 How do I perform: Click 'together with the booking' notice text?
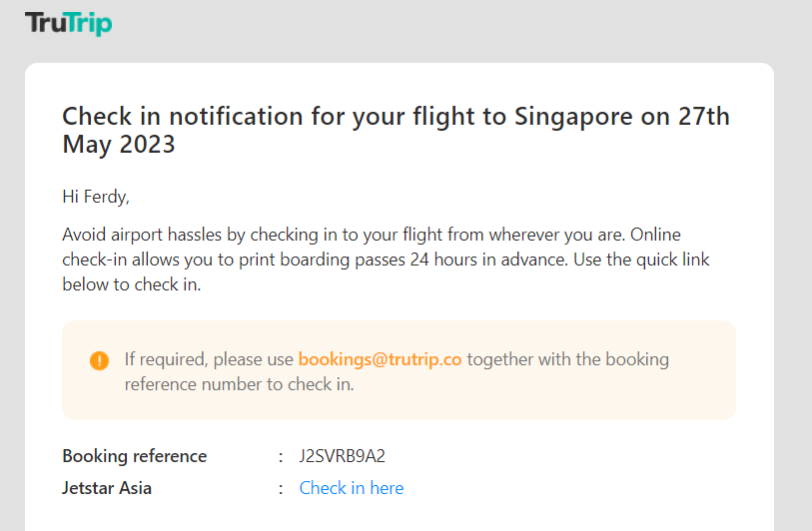pos(568,359)
